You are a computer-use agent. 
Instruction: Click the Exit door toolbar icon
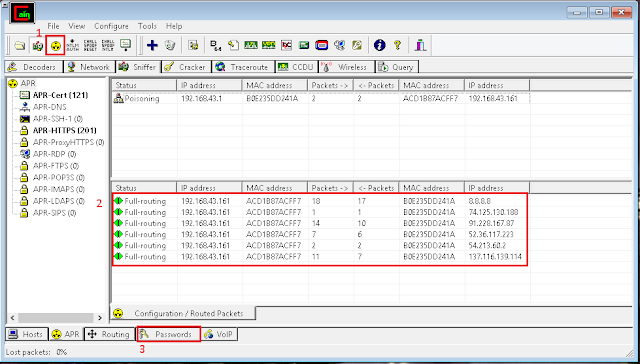(420, 45)
